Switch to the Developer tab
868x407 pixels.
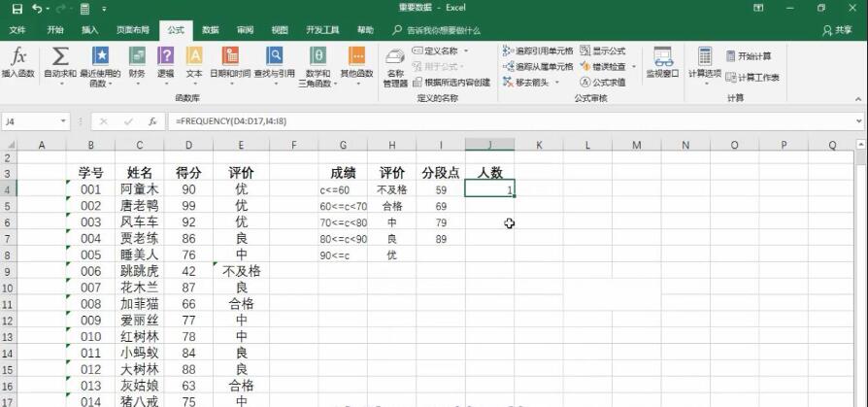(322, 30)
